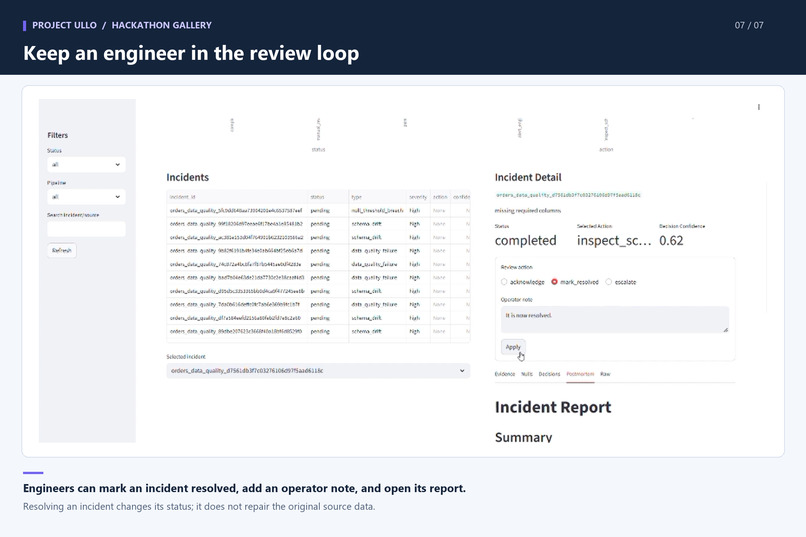The image size is (806, 537).
Task: Click the Apply button
Action: 513,347
